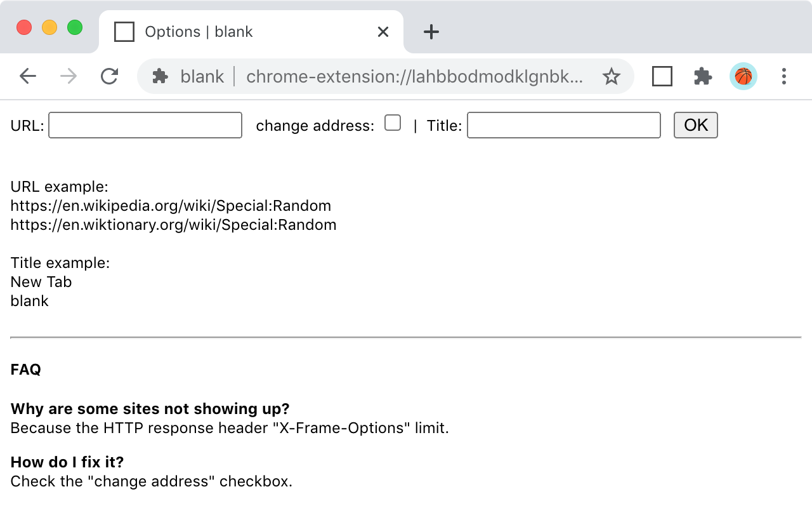
Task: Open the Chrome profile avatar
Action: [743, 76]
